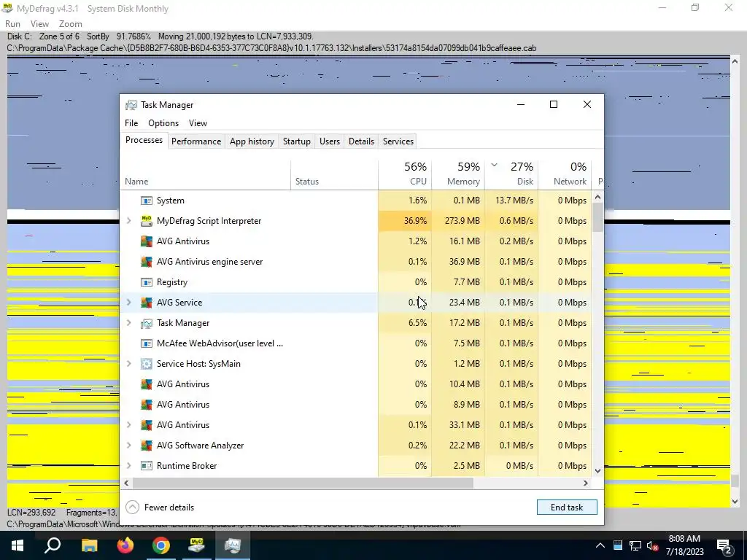Launch Google Chrome from the taskbar
The width and height of the screenshot is (747, 560).
tap(161, 545)
